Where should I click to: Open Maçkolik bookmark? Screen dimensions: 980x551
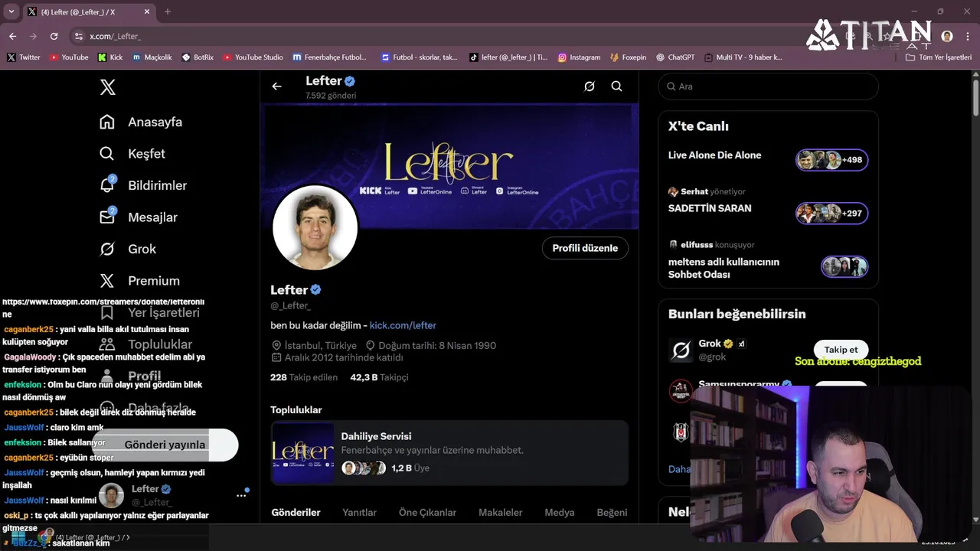152,57
